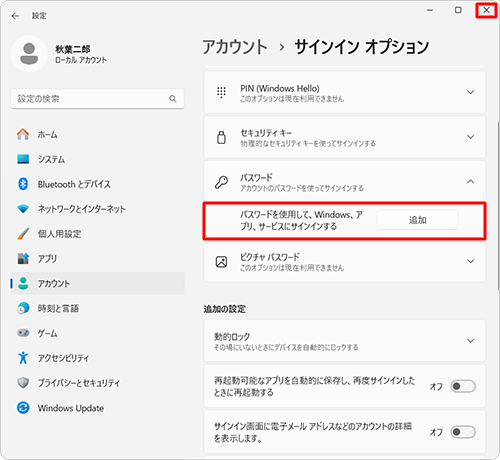Expand the セキュリティ キー section chevron
500x460 pixels.
click(470, 137)
